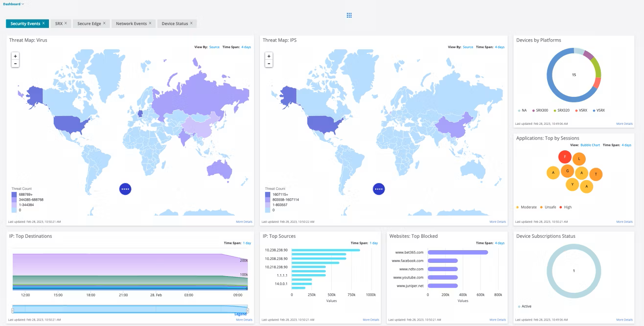
Task: Change View By Source on IPS map
Action: click(x=468, y=47)
